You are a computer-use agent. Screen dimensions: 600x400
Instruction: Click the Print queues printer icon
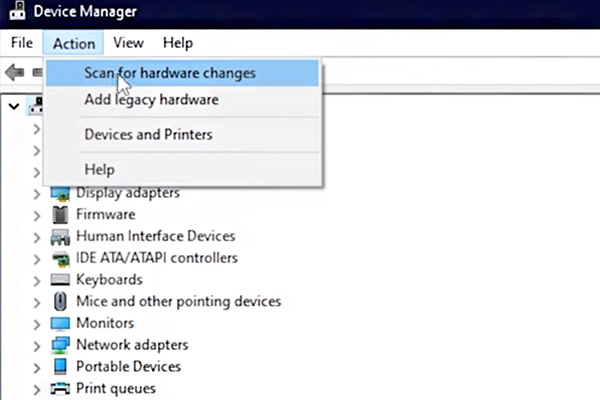(x=60, y=389)
